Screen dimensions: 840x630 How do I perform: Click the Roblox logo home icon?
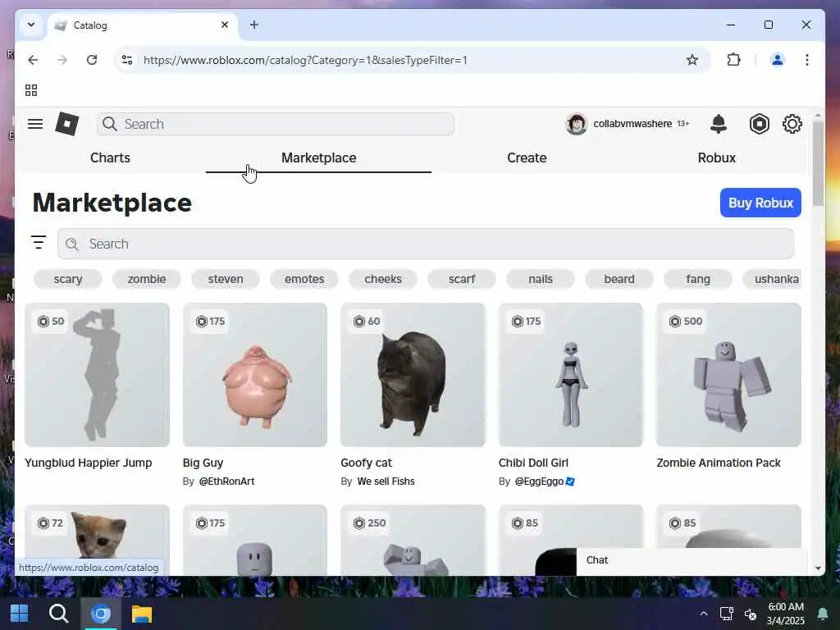pos(67,125)
